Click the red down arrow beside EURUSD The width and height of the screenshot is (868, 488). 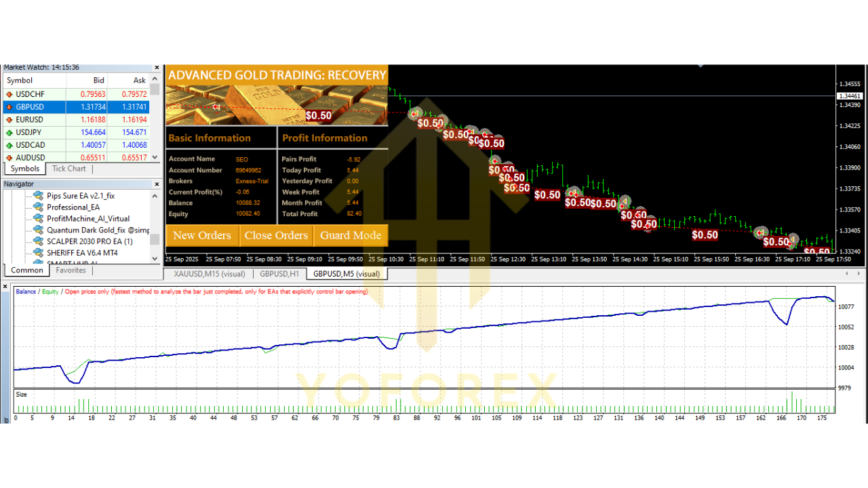[x=8, y=119]
